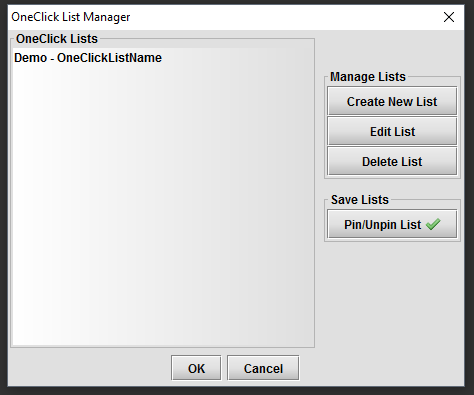Dismiss the dialog with Cancel
This screenshot has height=395, width=474.
pos(263,368)
